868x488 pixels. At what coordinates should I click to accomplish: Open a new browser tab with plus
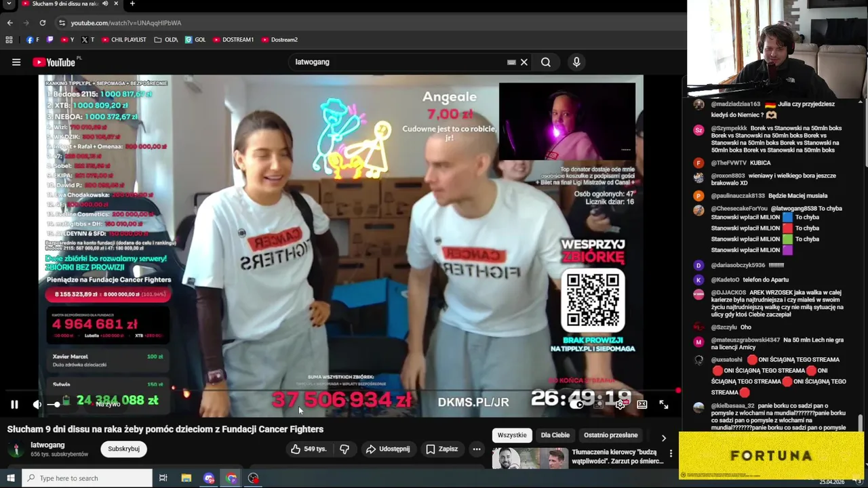(x=132, y=3)
